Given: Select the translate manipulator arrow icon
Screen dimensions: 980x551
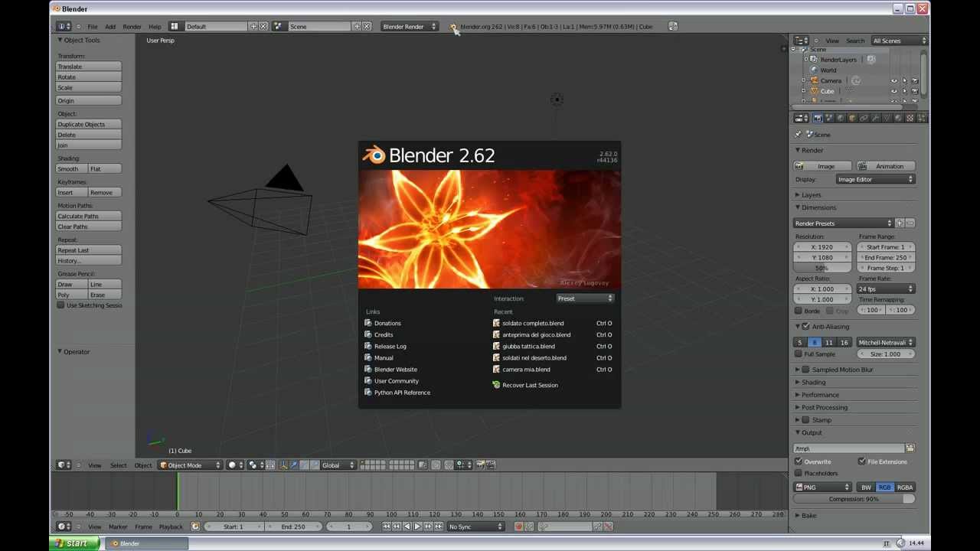Looking at the screenshot, I should 294,465.
